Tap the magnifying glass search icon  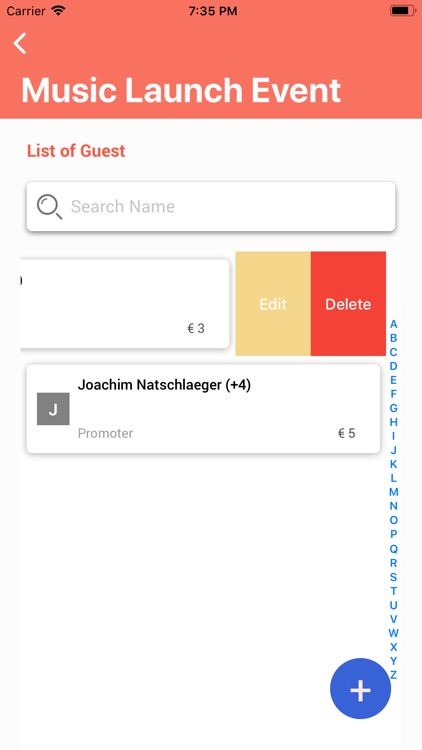(x=49, y=207)
